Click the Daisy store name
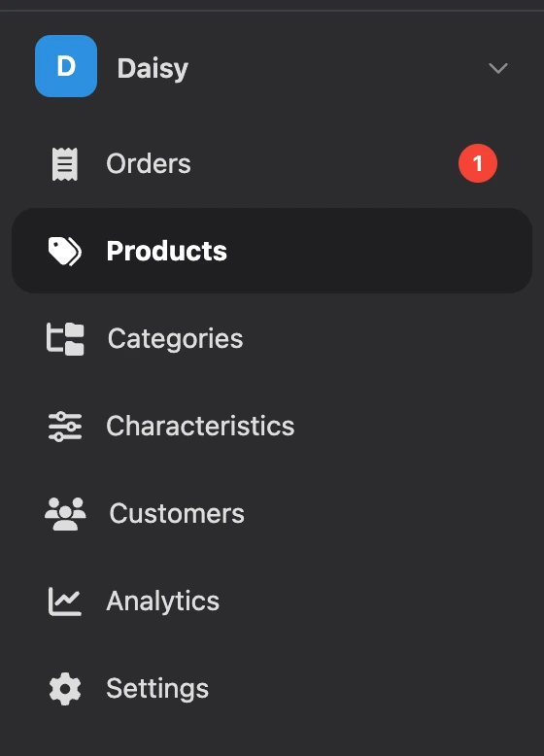The height and width of the screenshot is (756, 544). (x=153, y=68)
